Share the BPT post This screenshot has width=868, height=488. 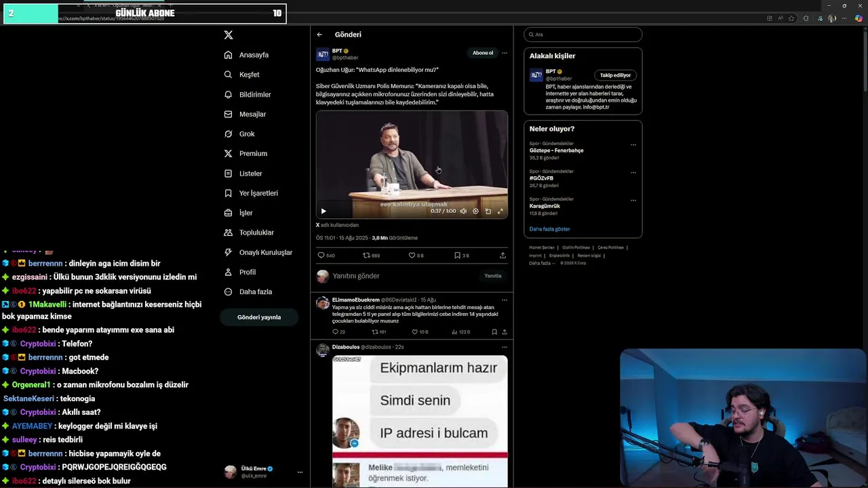[x=502, y=256]
